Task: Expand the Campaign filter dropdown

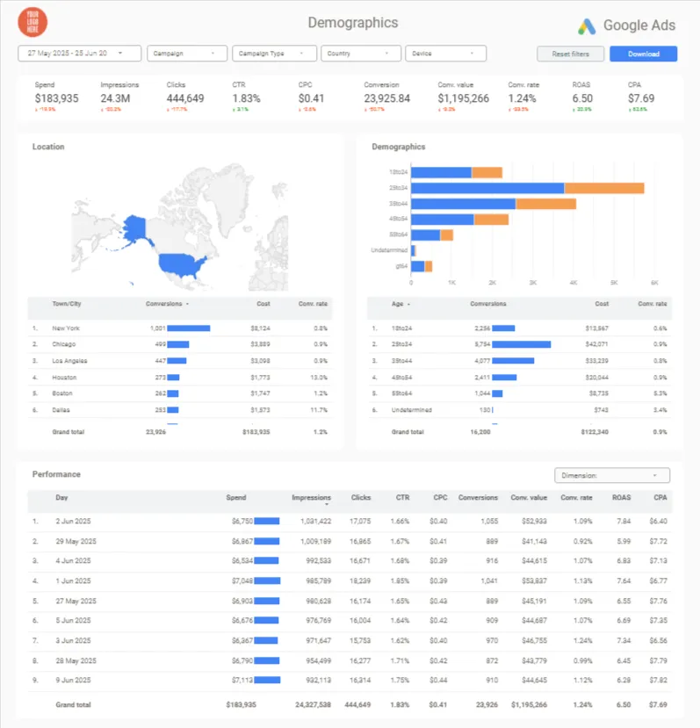Action: tap(187, 54)
